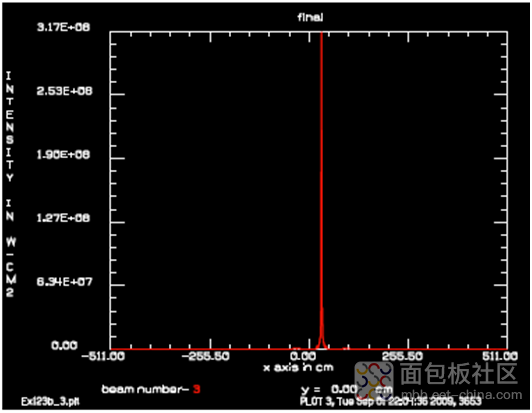
Task: Click the vertical INTENSITY axis title
Action: pos(10,184)
